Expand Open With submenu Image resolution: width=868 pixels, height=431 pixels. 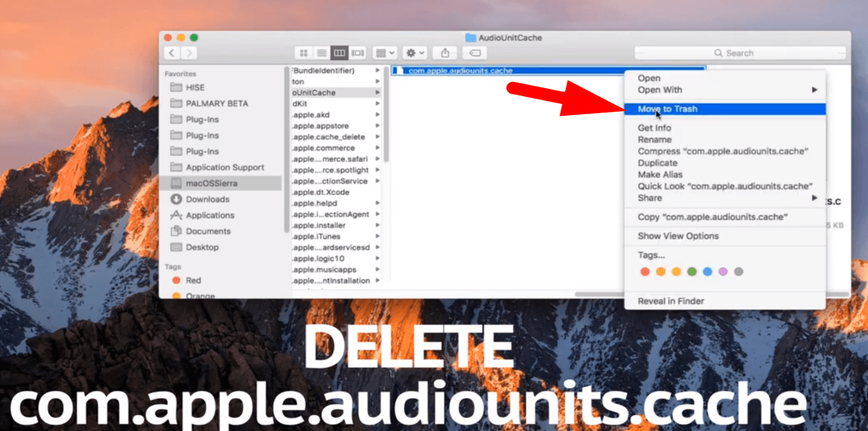[724, 90]
